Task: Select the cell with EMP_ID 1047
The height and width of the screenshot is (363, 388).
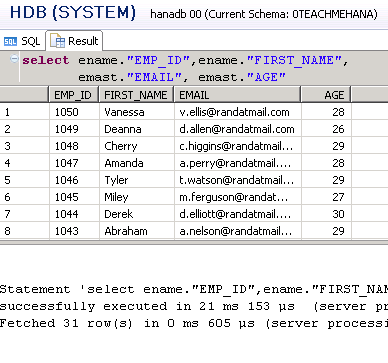Action: pyautogui.click(x=74, y=163)
